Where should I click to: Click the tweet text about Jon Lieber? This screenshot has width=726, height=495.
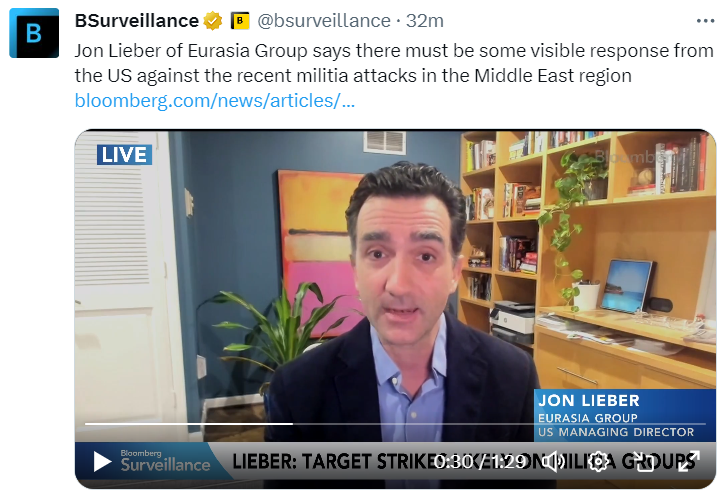394,63
